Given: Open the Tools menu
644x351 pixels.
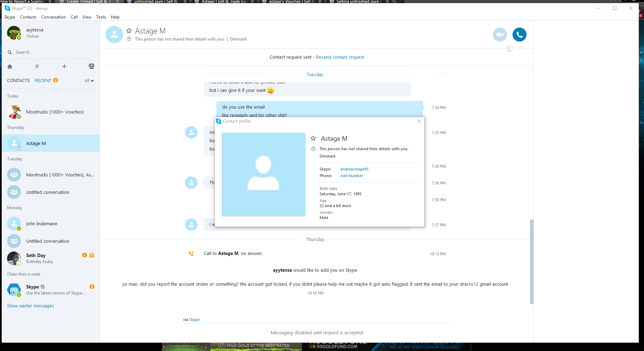Looking at the screenshot, I should click(101, 17).
